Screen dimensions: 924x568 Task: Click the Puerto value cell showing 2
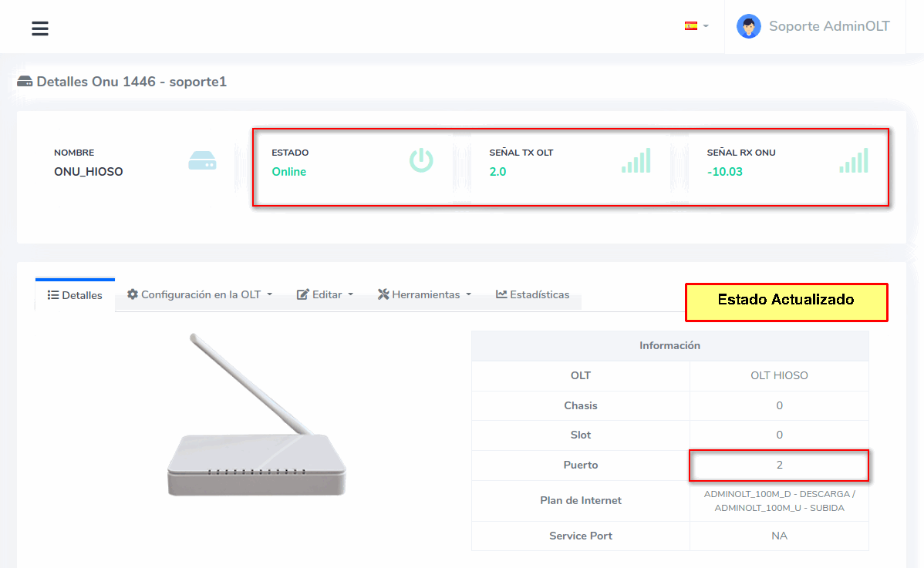click(x=779, y=465)
